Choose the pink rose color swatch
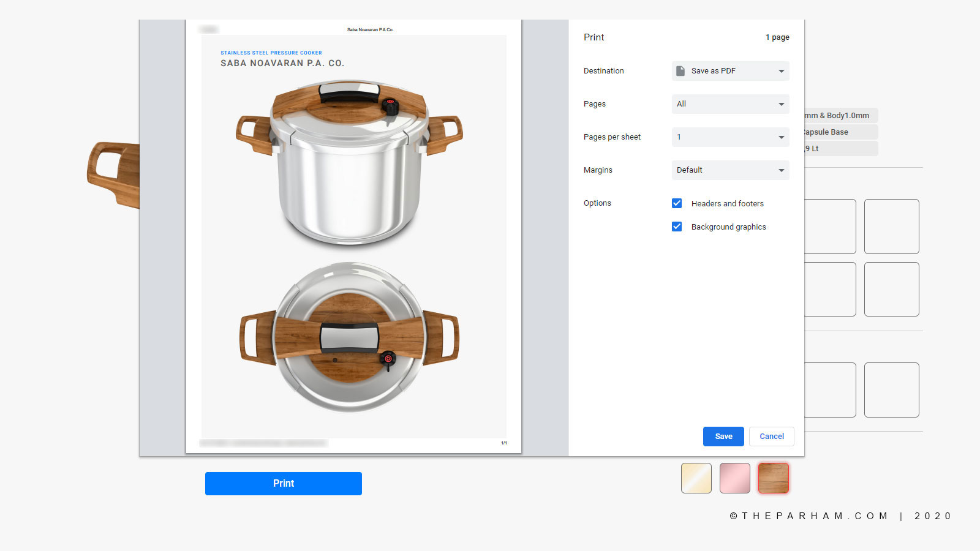The width and height of the screenshot is (980, 551). [x=735, y=478]
